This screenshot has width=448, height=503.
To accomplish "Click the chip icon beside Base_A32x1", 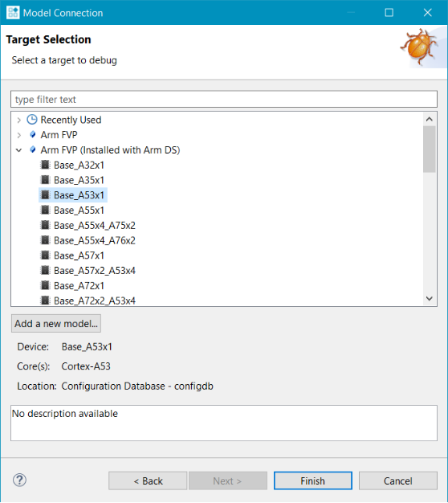I will [45, 165].
